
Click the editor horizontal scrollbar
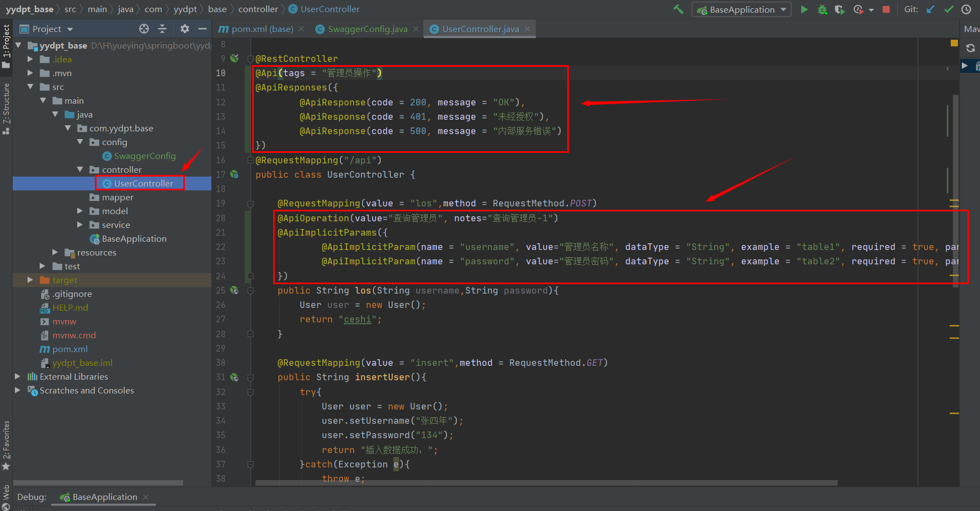[x=546, y=483]
